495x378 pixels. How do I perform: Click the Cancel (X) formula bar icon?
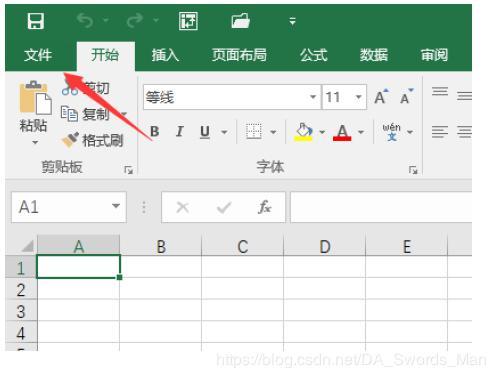pos(182,207)
